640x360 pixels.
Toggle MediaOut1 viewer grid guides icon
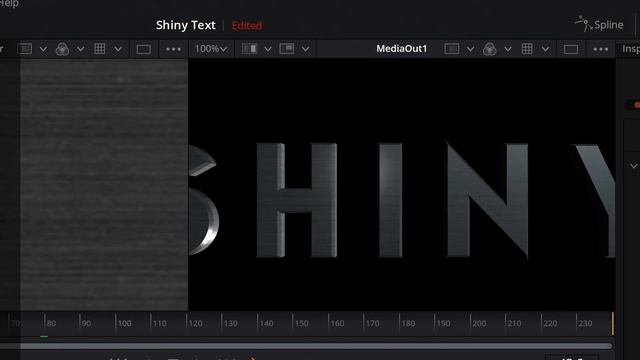pos(527,49)
